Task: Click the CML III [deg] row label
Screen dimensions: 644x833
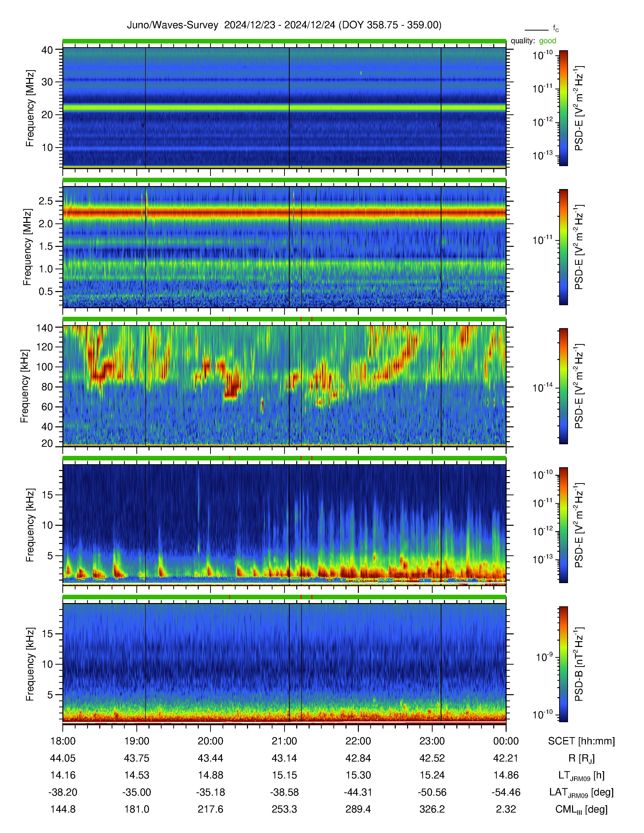Action: point(581,809)
